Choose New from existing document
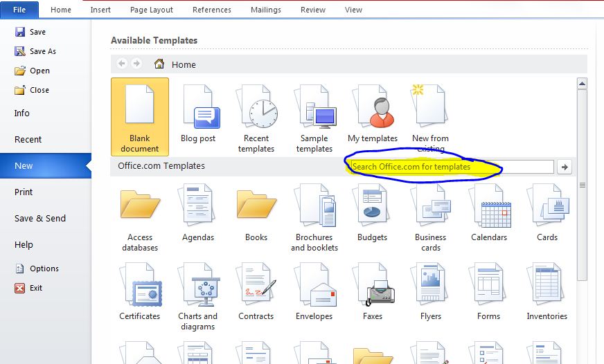 tap(430, 118)
